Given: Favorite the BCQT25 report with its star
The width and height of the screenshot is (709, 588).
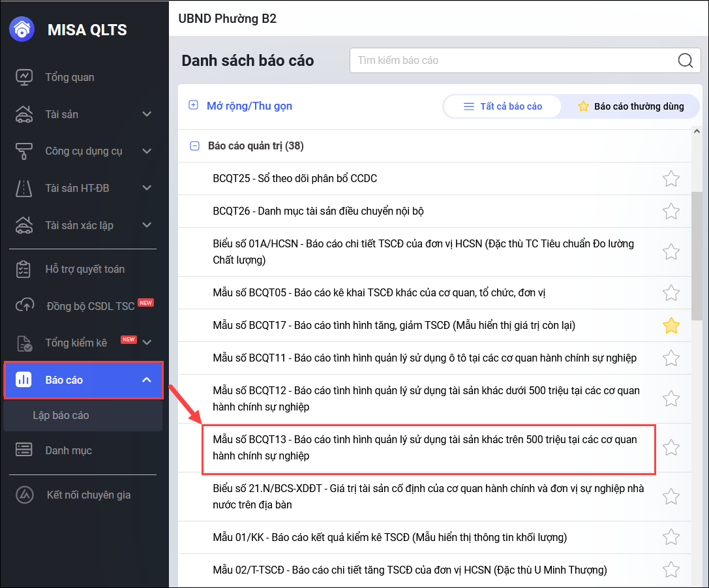Looking at the screenshot, I should click(x=671, y=179).
